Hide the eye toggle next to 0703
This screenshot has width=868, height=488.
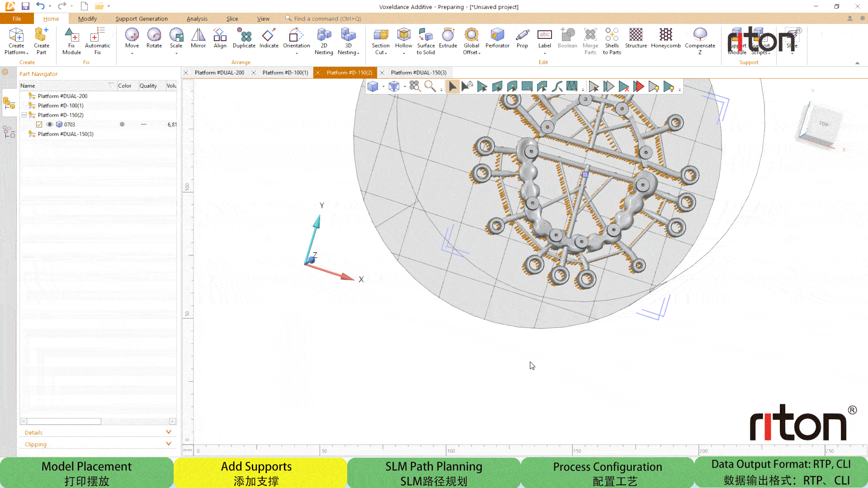tap(50, 124)
